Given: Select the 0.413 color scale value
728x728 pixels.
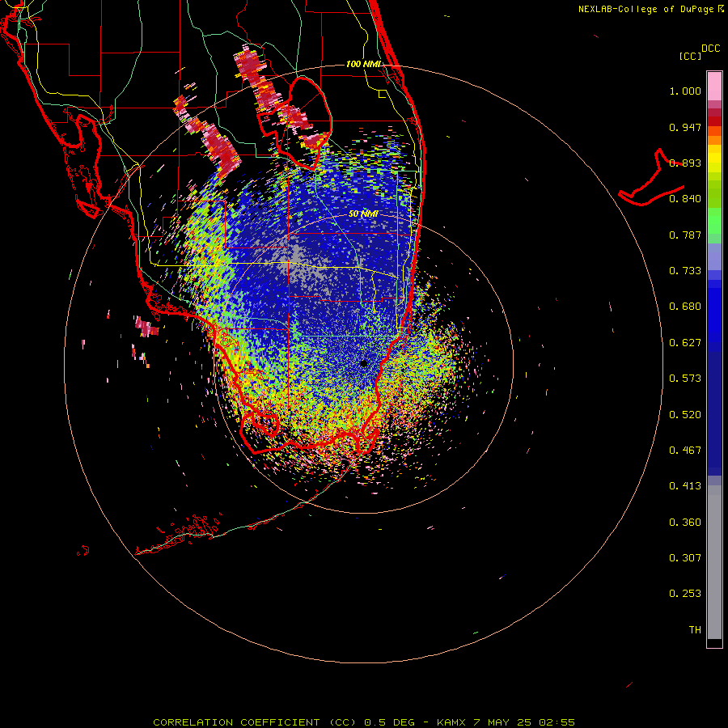Looking at the screenshot, I should (685, 486).
